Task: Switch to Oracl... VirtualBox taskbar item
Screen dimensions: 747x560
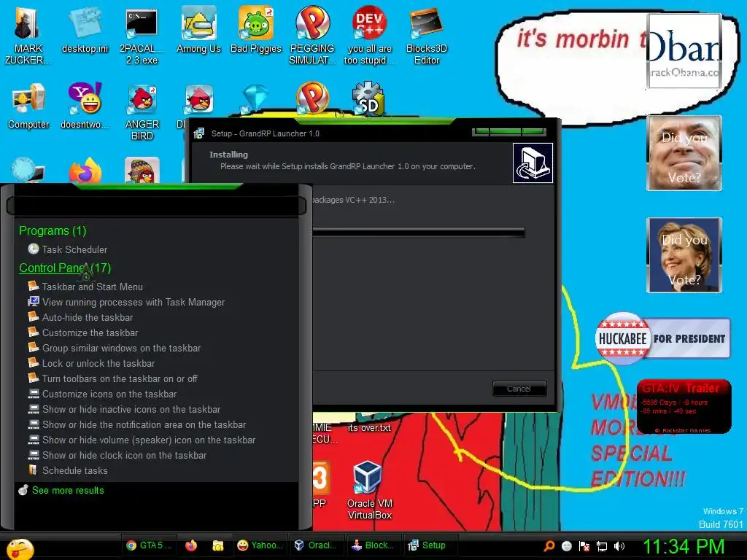Action: click(x=317, y=545)
